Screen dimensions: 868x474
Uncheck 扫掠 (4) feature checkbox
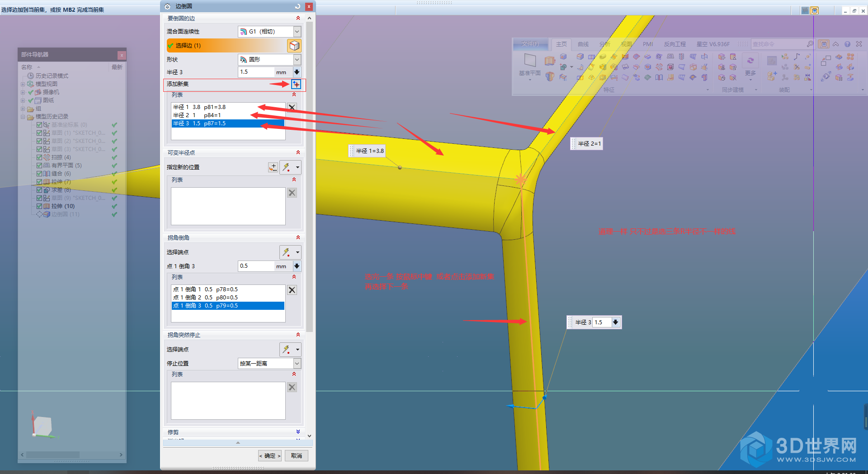pyautogui.click(x=39, y=157)
